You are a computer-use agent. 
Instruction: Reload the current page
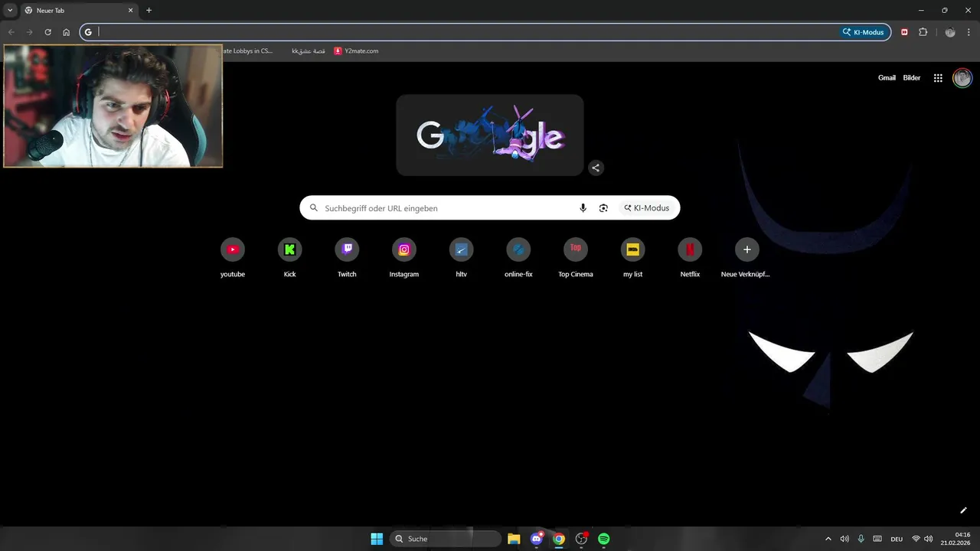(x=47, y=32)
